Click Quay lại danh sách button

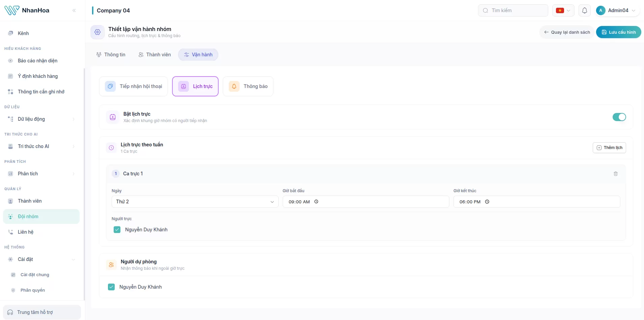pos(567,32)
